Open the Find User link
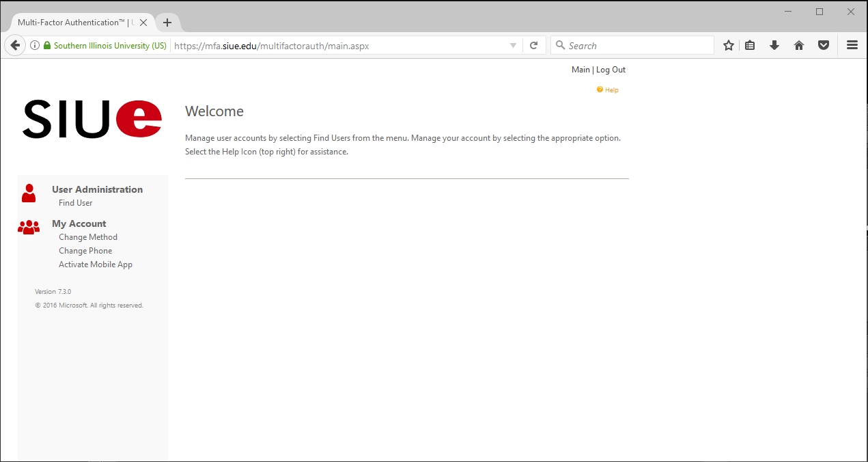 75,203
